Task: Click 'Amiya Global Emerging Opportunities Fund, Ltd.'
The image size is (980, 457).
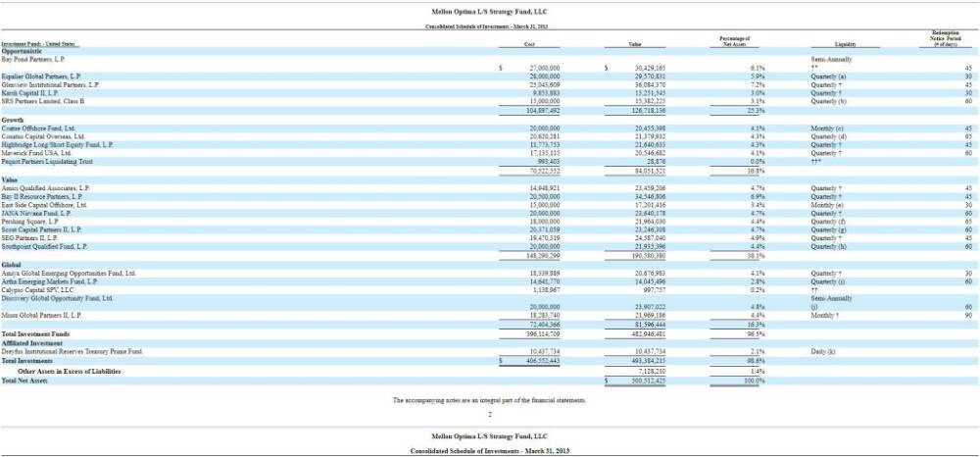Action: [x=69, y=274]
